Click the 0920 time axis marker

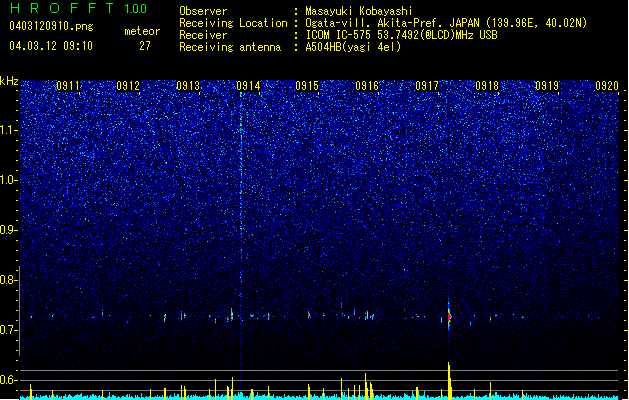click(607, 86)
